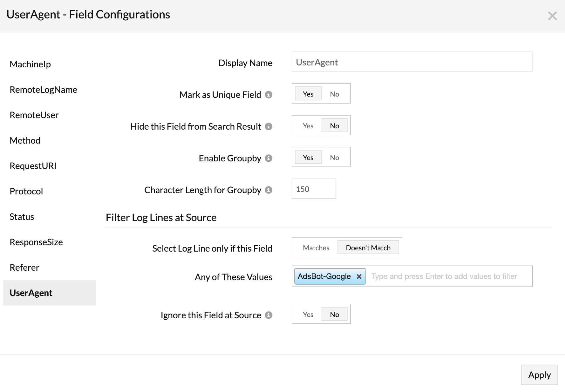
Task: Disable Groupby by selecting No
Action: point(334,158)
